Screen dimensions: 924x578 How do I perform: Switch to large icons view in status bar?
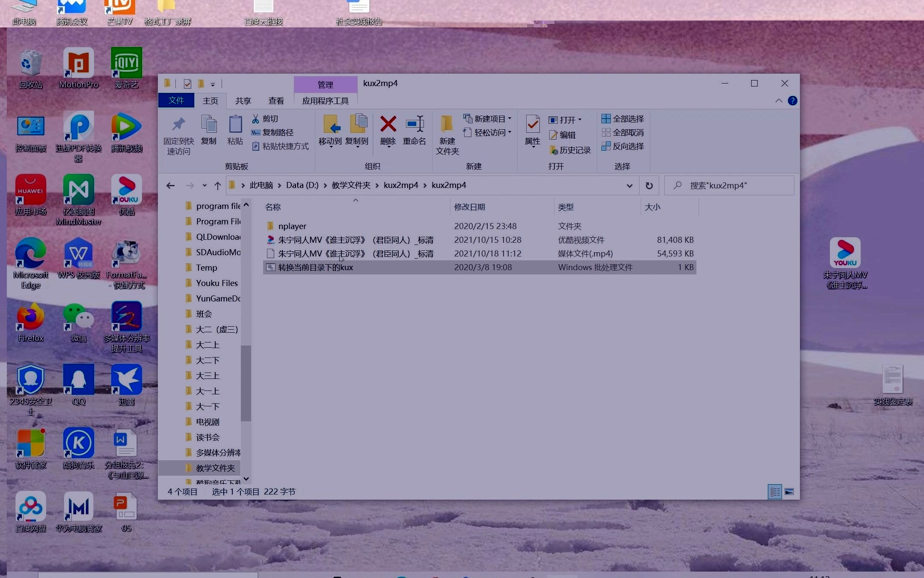pos(789,492)
